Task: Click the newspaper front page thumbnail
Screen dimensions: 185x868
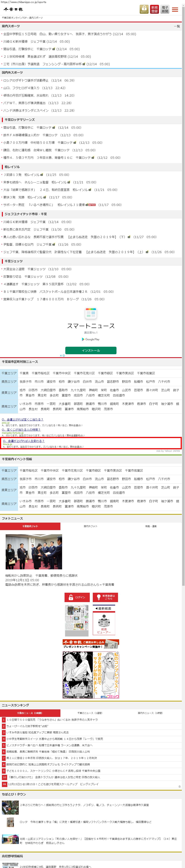Action: tap(77, 620)
